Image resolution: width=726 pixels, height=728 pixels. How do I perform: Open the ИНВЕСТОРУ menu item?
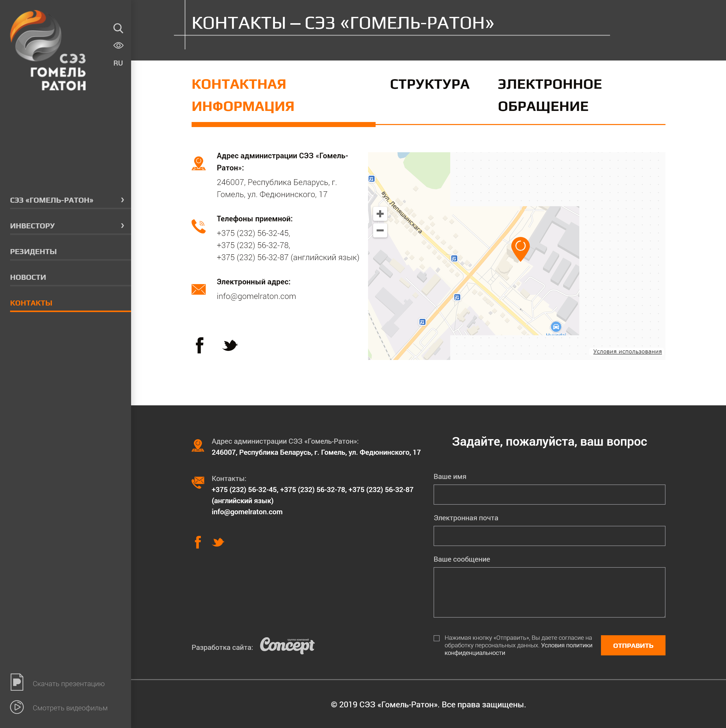pos(33,226)
